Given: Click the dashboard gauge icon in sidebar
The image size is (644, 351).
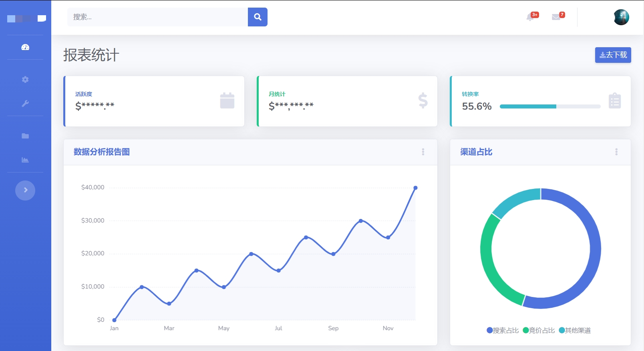Looking at the screenshot, I should coord(25,47).
